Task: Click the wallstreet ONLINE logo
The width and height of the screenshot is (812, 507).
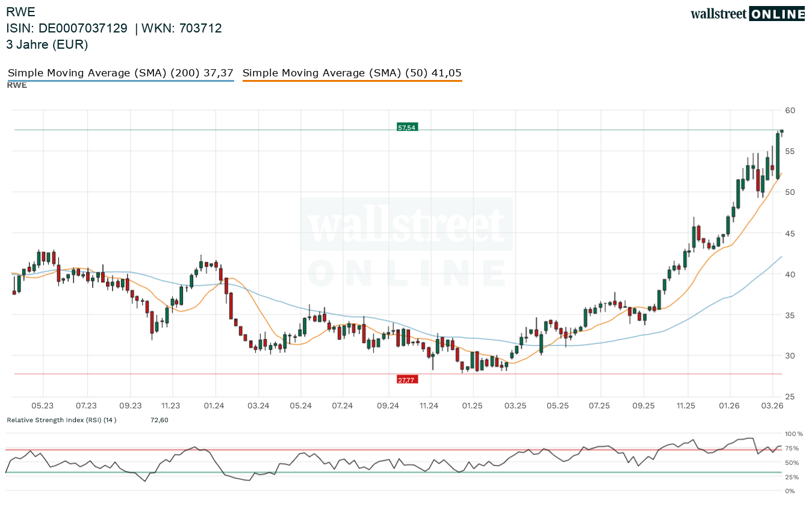Action: coord(747,14)
